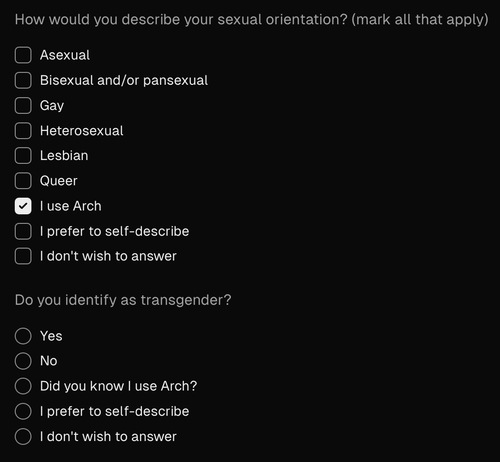
Task: Check the Lesbian option
Action: (23, 156)
